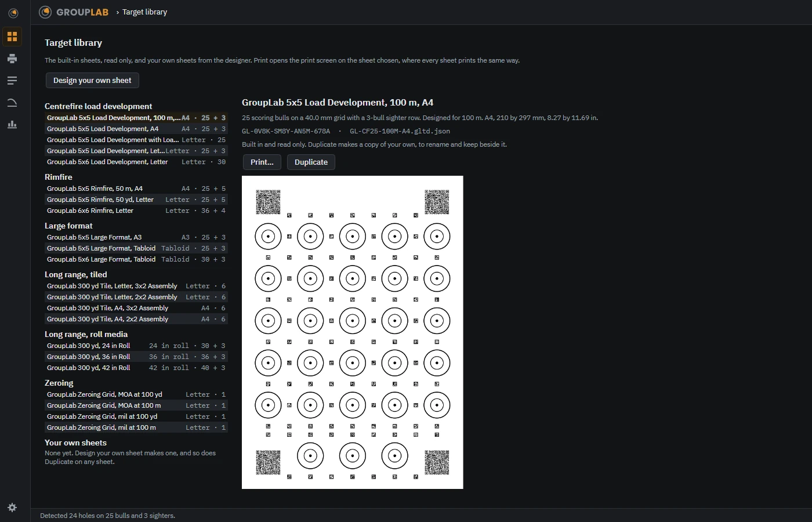Select the Load Development, A4 row without 100 m
812x522 pixels.
pos(136,129)
